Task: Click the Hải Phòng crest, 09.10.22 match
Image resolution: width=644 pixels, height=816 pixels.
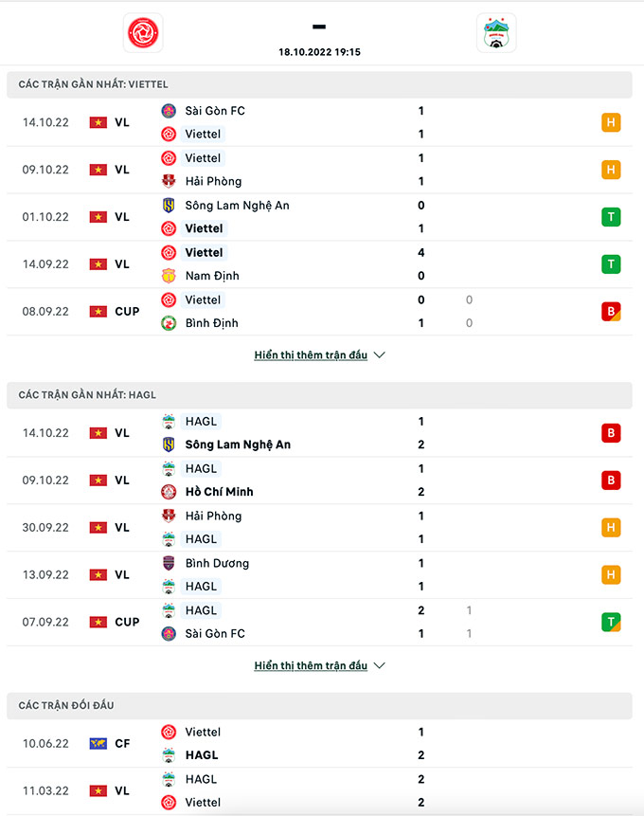Action: 169,181
